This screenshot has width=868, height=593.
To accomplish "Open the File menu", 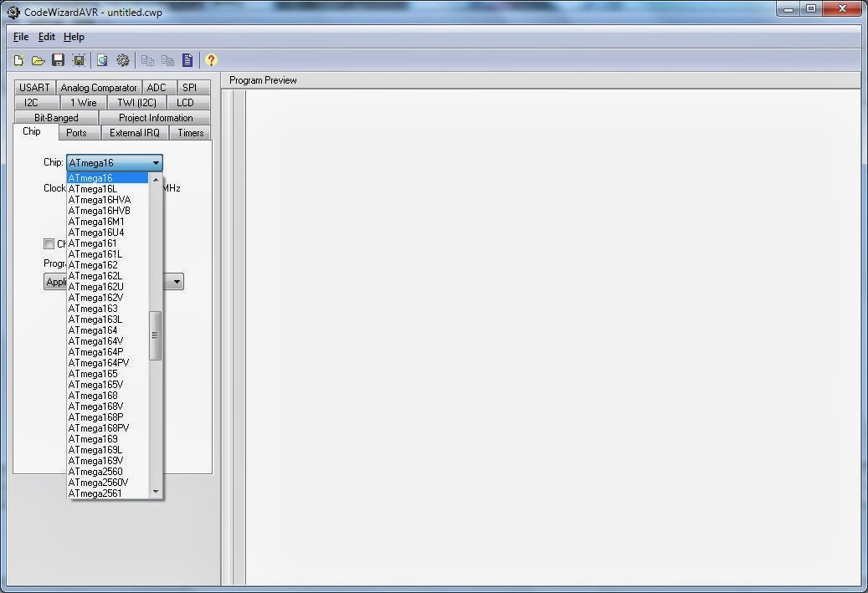I will pyautogui.click(x=20, y=37).
